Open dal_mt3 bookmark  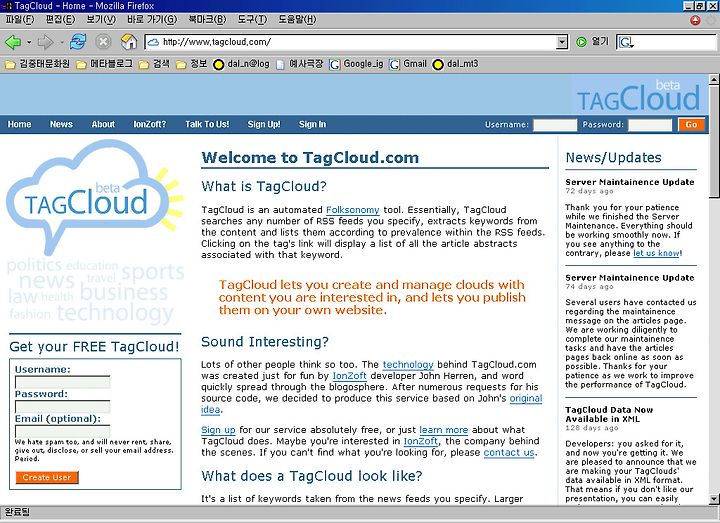click(x=456, y=64)
